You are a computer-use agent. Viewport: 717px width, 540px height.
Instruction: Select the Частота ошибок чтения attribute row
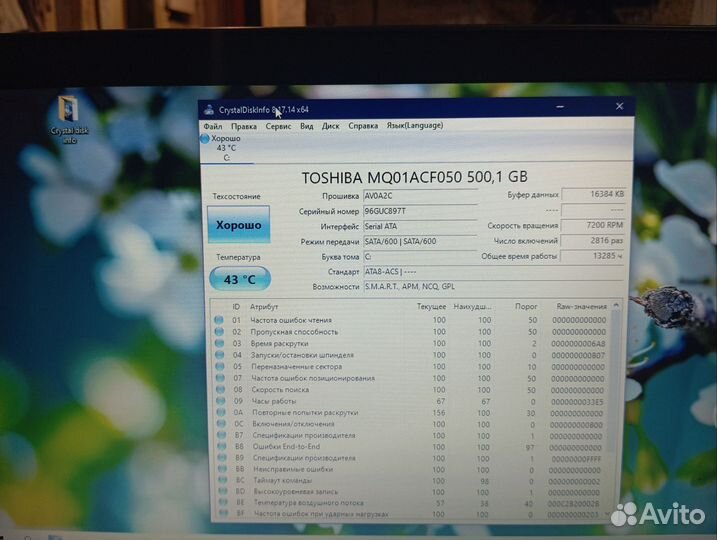coord(411,320)
